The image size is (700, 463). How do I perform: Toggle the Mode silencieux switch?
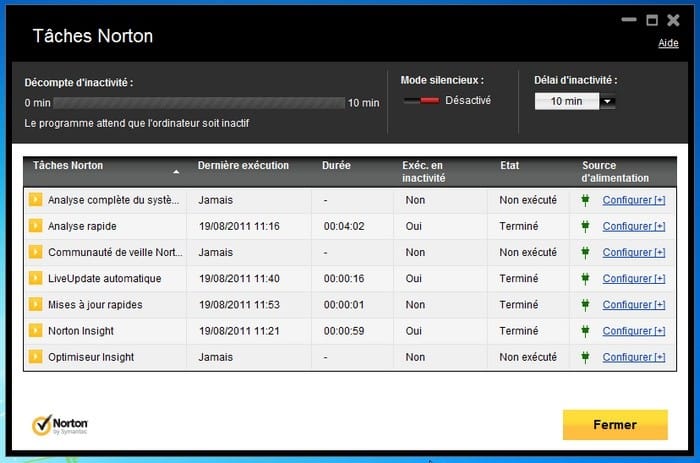click(x=421, y=100)
